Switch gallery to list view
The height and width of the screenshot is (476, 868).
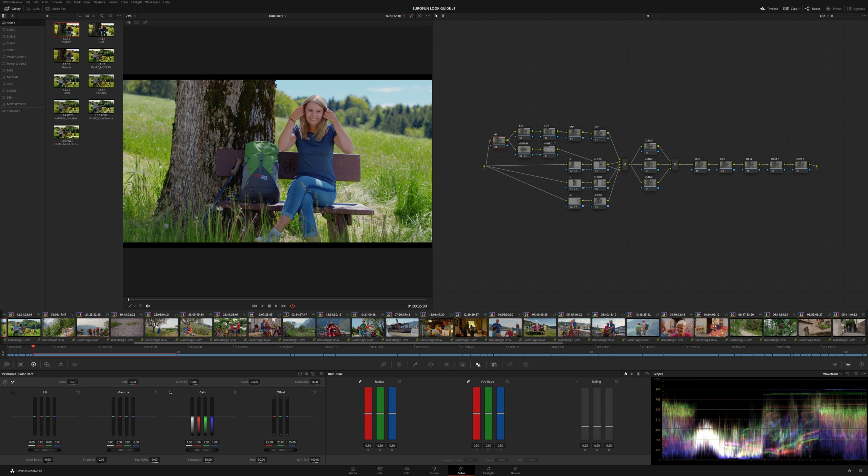tap(94, 16)
